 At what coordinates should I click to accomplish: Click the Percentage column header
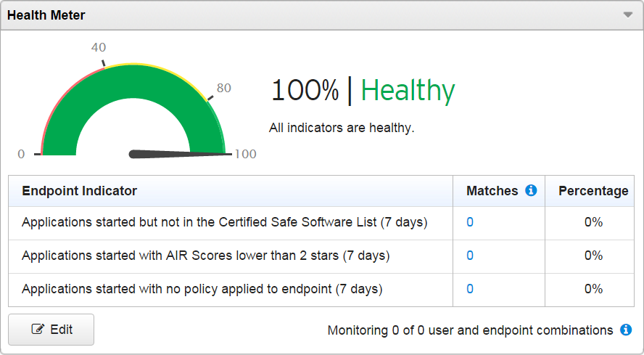(593, 191)
